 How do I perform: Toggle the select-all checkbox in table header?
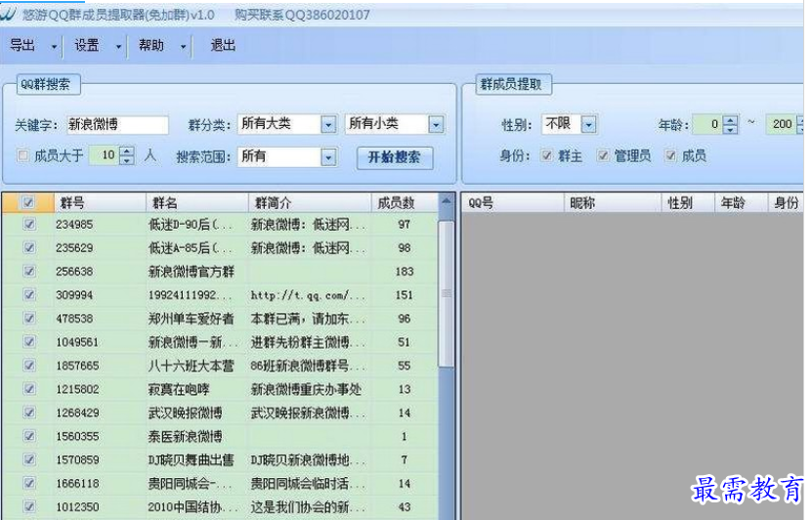pos(28,202)
